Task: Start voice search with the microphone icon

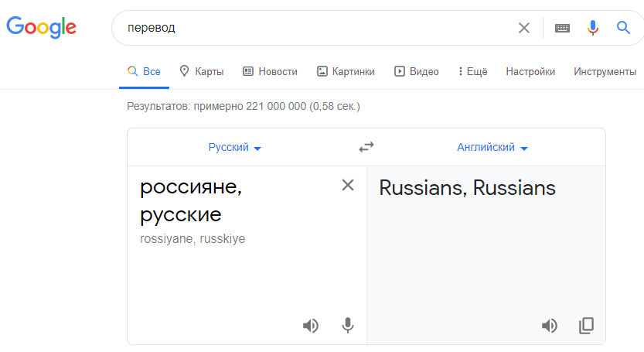Action: pos(593,28)
